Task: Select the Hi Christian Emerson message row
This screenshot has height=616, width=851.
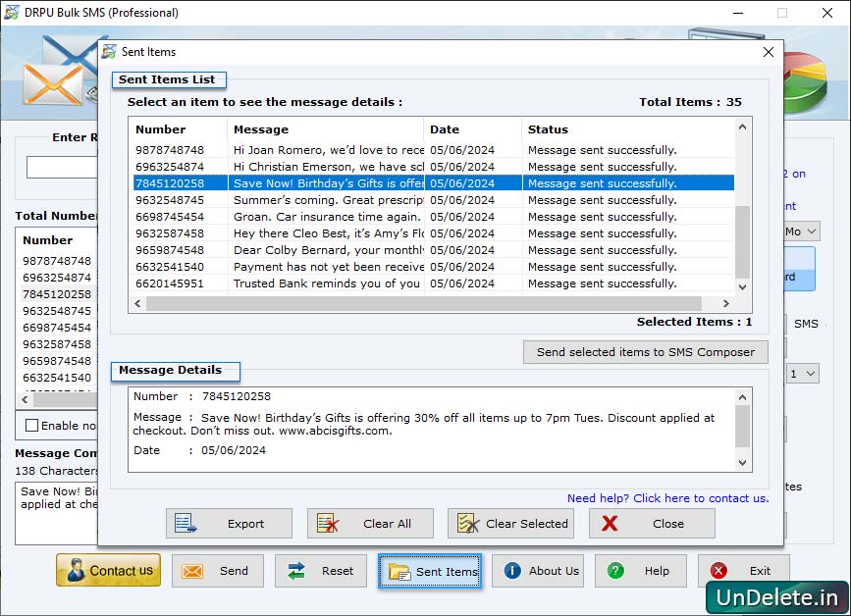Action: tap(434, 167)
